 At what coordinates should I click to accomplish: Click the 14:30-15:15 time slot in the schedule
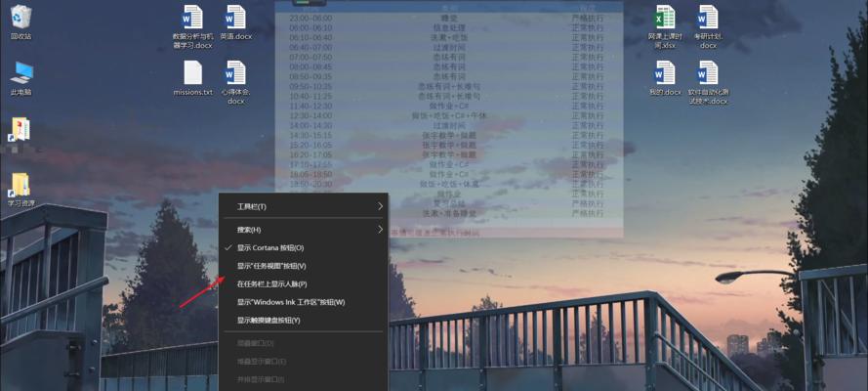click(x=310, y=135)
